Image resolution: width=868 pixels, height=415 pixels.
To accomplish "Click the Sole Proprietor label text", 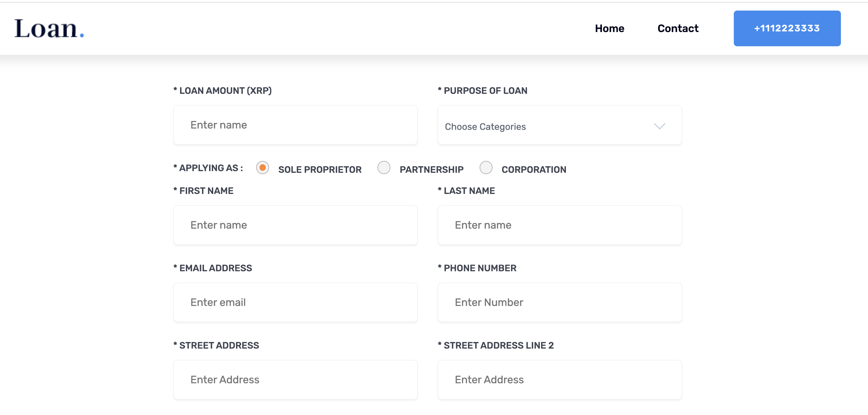I will pos(319,170).
